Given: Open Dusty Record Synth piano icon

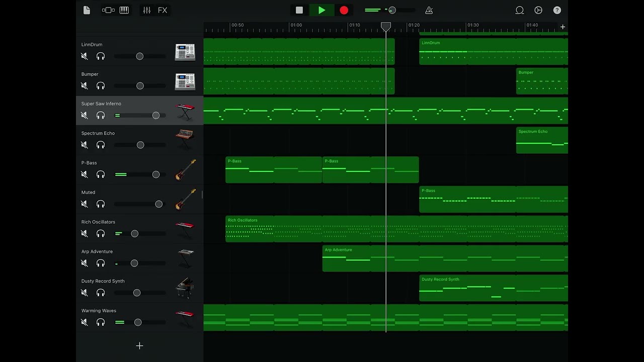Looking at the screenshot, I should click(x=185, y=288).
